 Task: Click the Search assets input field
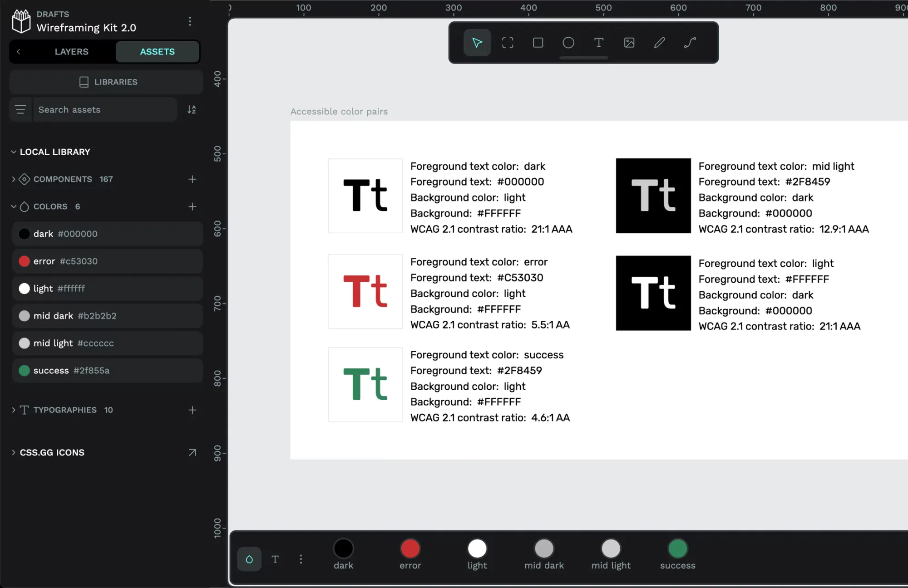105,109
